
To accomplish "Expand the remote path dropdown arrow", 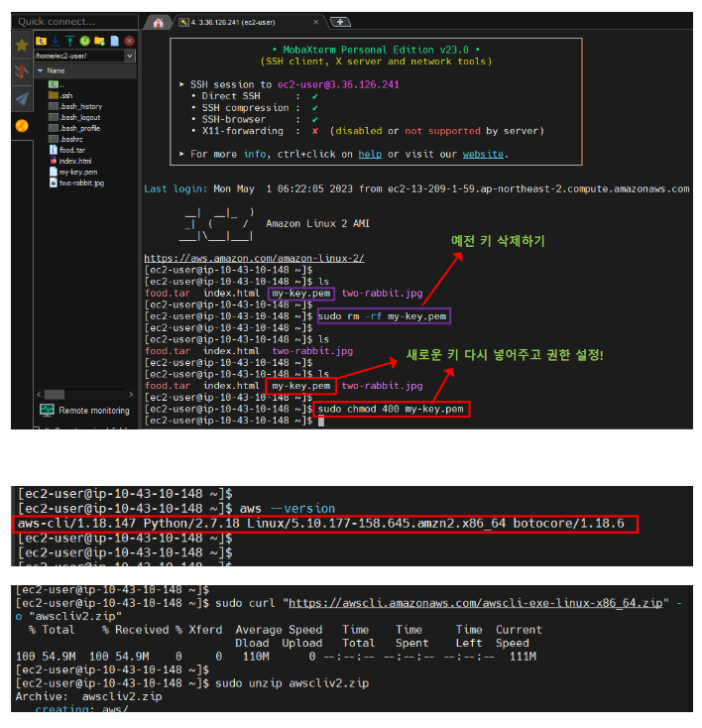I will (130, 56).
